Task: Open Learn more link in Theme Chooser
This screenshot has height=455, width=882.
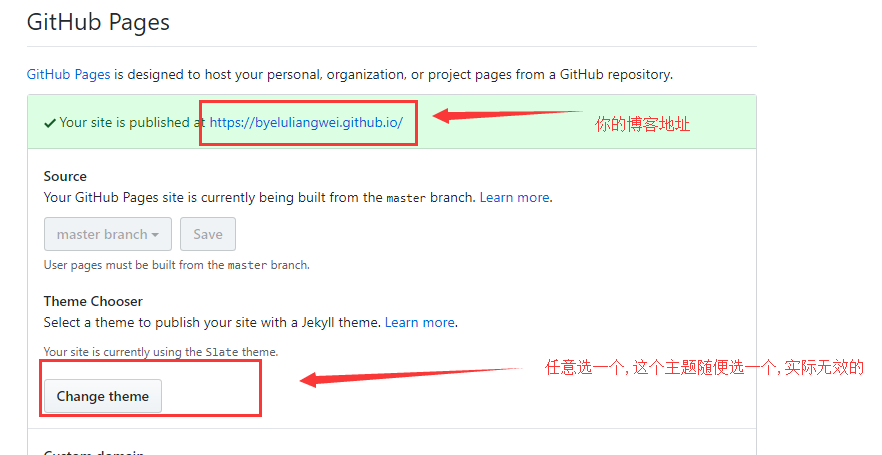Action: [x=420, y=322]
